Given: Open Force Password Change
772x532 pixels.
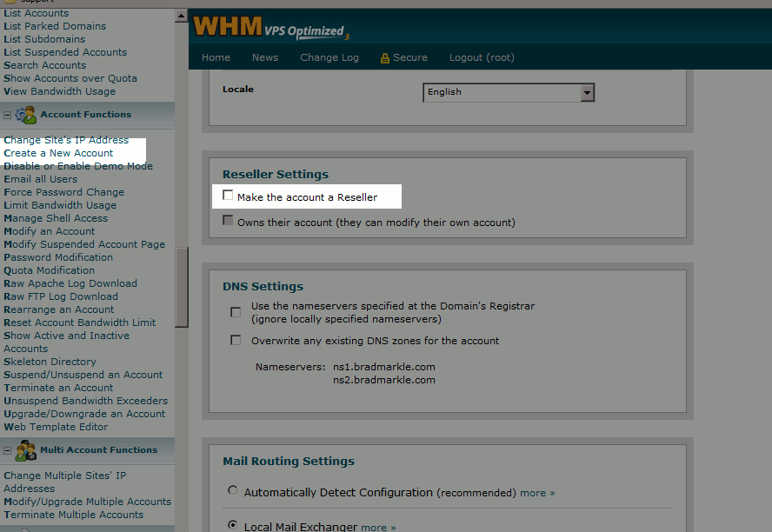Looking at the screenshot, I should (x=63, y=192).
